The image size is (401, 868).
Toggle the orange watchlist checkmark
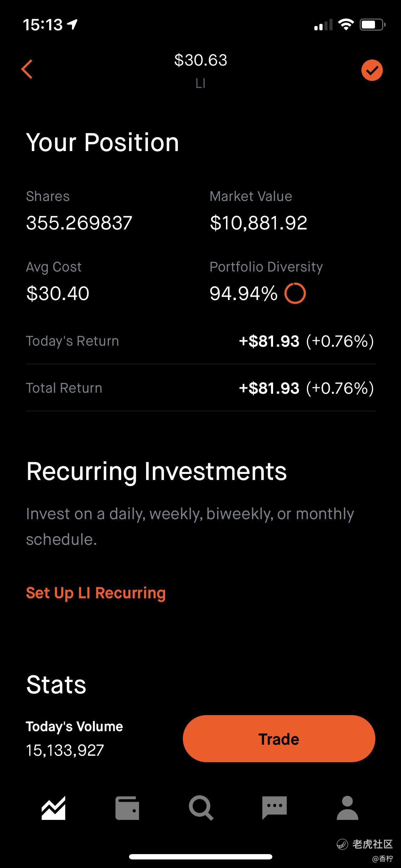coord(372,70)
